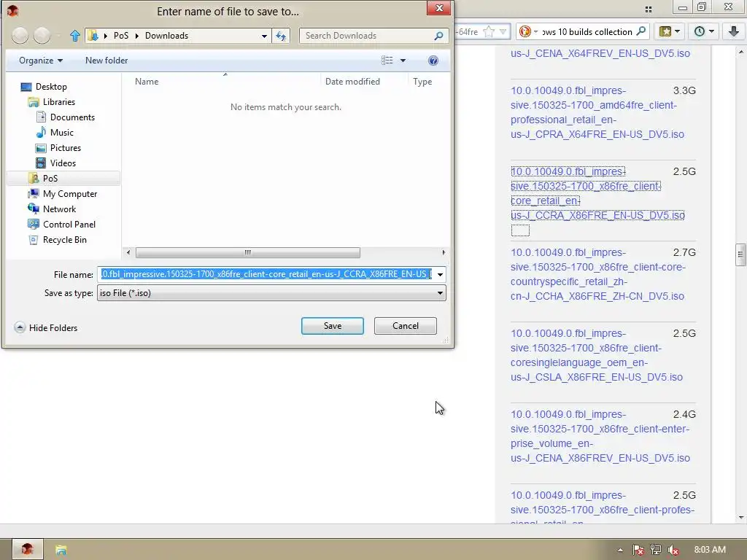The width and height of the screenshot is (747, 560).
Task: Open Documents in the folder tree
Action: (x=66, y=117)
